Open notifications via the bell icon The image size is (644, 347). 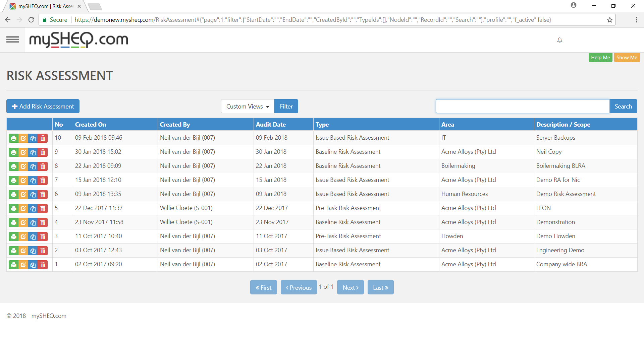tap(559, 40)
